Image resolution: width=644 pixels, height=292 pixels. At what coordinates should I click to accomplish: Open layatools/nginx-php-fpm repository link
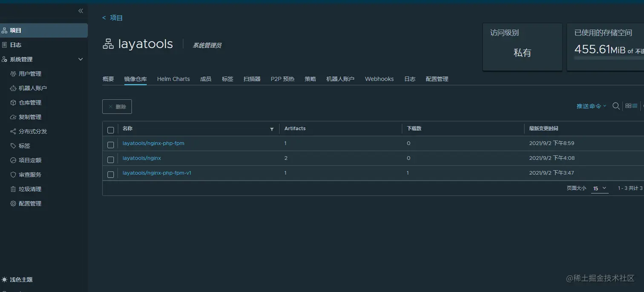[x=153, y=143]
